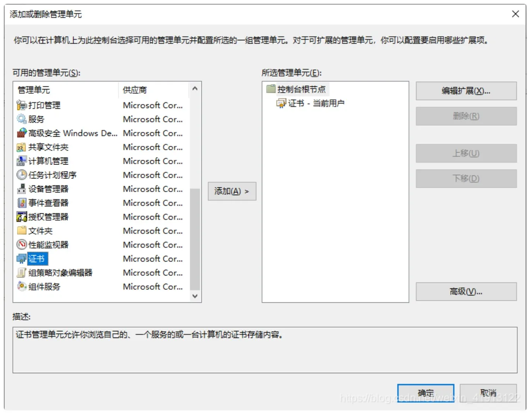The image size is (532, 415).
Task: Open 高级(V)... settings
Action: click(x=466, y=292)
